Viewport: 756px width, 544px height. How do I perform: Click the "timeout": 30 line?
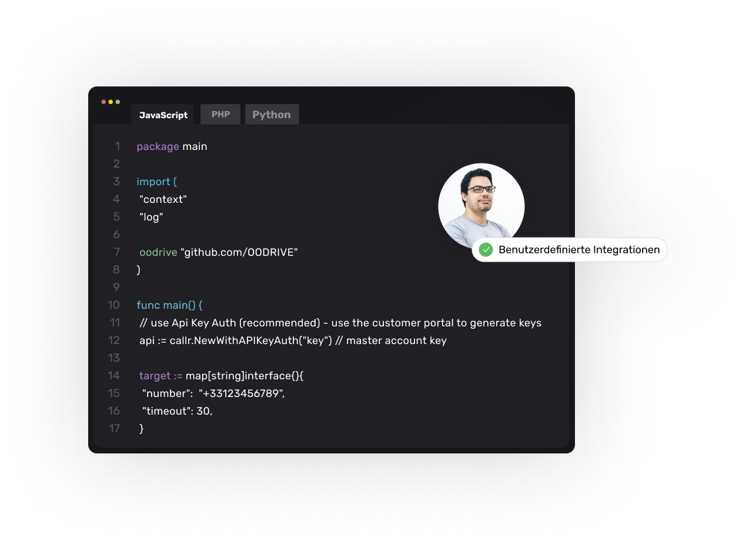pos(177,411)
